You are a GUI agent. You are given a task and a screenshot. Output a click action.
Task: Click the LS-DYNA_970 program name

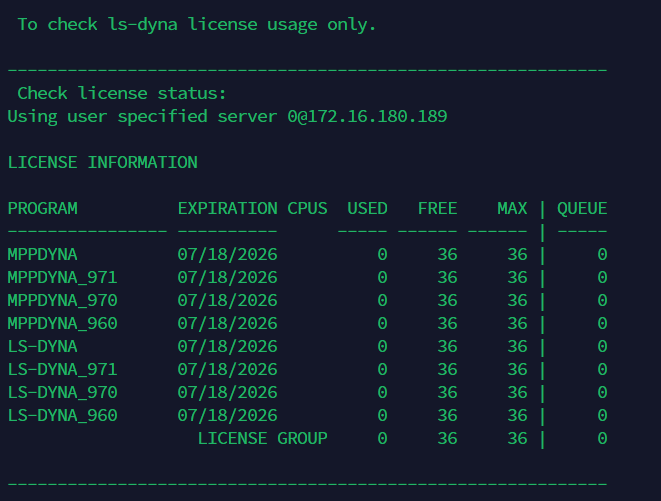coord(62,392)
